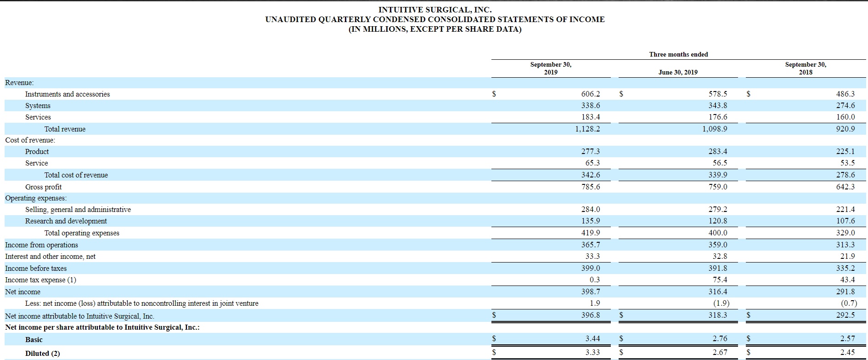Viewport: 868px width, 360px height.
Task: Click services revenue value 183.4
Action: (x=591, y=117)
